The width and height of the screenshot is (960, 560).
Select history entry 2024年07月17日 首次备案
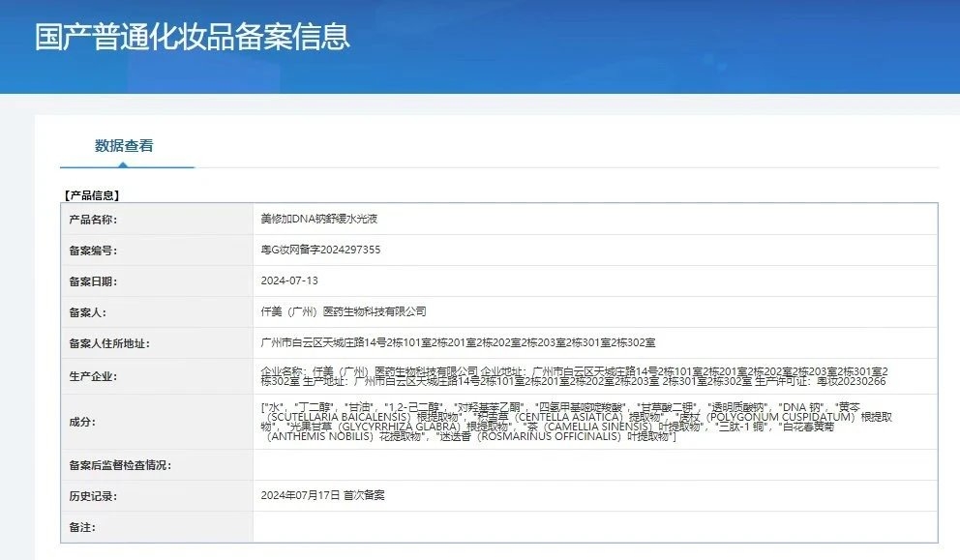[322, 495]
